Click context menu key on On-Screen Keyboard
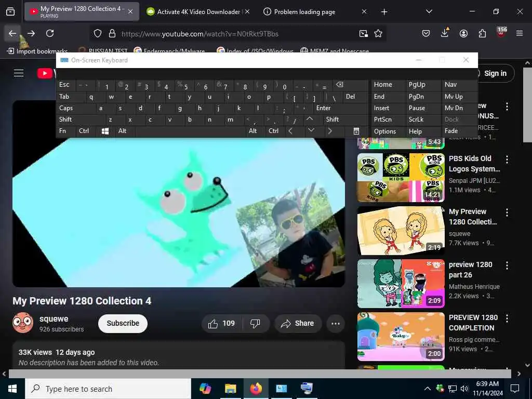Screen dimensions: 532x399 pos(356,131)
